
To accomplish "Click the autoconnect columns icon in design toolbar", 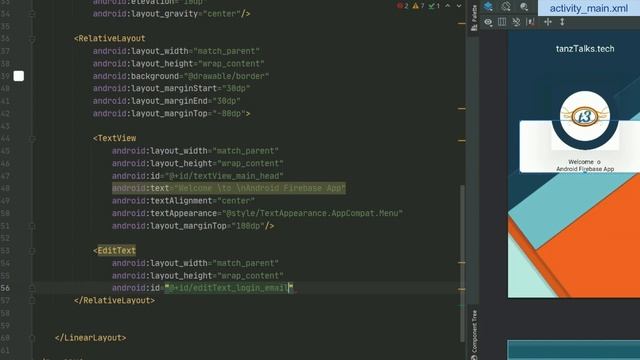I will (502, 22).
